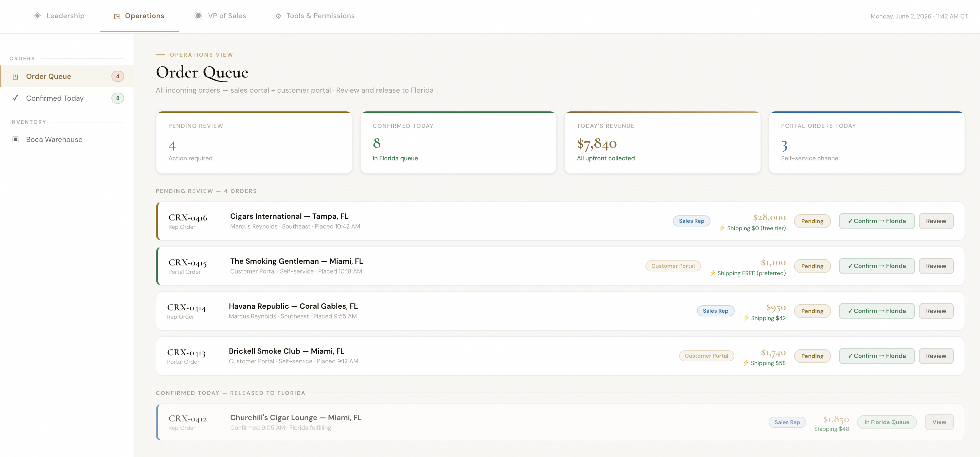Click the Pending Review summary card
Image resolution: width=980 pixels, height=457 pixels.
click(254, 143)
